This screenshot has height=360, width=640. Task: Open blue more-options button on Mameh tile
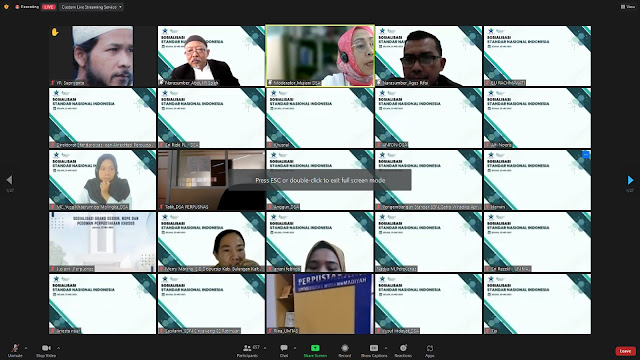(x=586, y=155)
